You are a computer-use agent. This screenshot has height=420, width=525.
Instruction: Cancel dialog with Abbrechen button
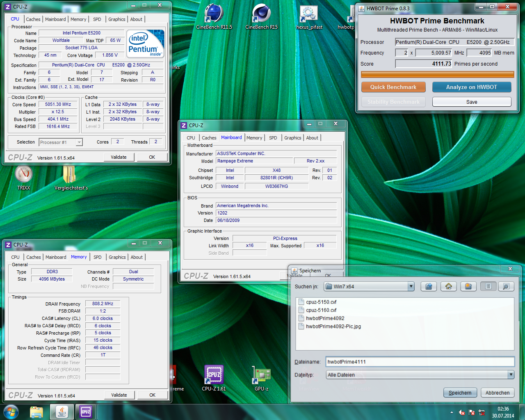coord(498,393)
